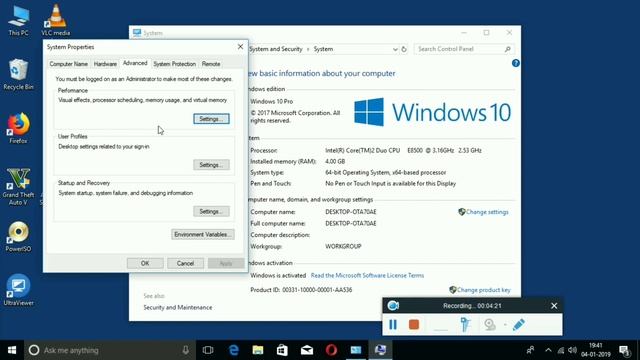This screenshot has width=640, height=360.
Task: Confirm System Properties with OK
Action: 145,263
